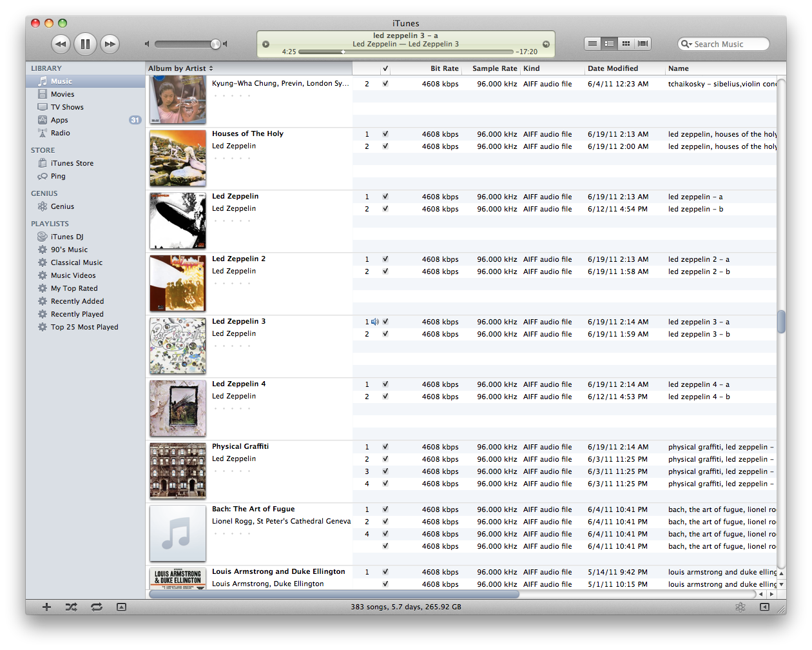Click the right arrow in the now playing display
812x650 pixels.
(546, 44)
